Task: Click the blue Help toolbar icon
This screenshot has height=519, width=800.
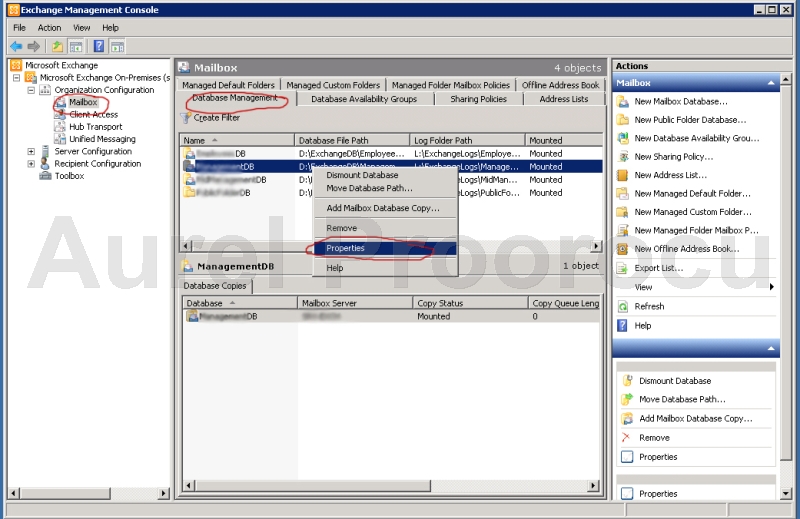Action: [98, 46]
